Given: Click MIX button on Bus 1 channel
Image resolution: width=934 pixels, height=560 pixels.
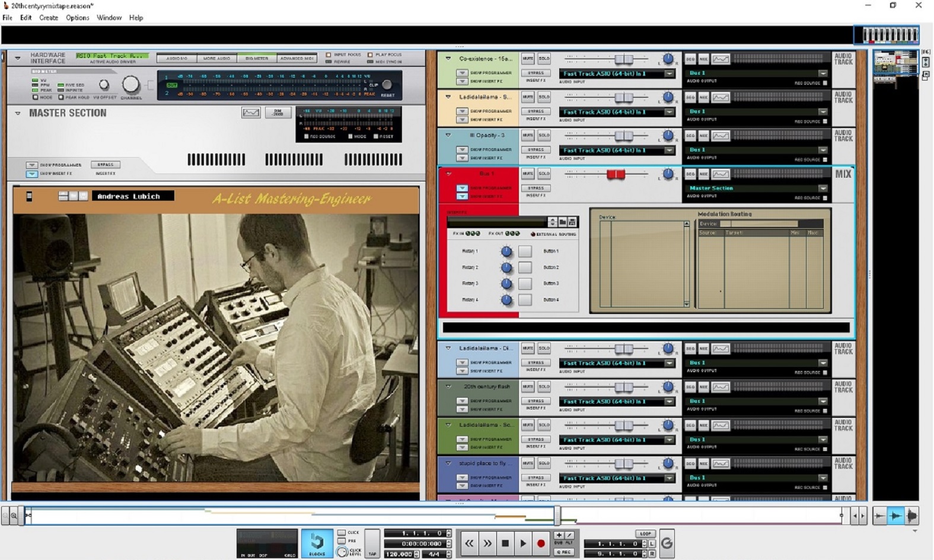Looking at the screenshot, I should coord(703,174).
